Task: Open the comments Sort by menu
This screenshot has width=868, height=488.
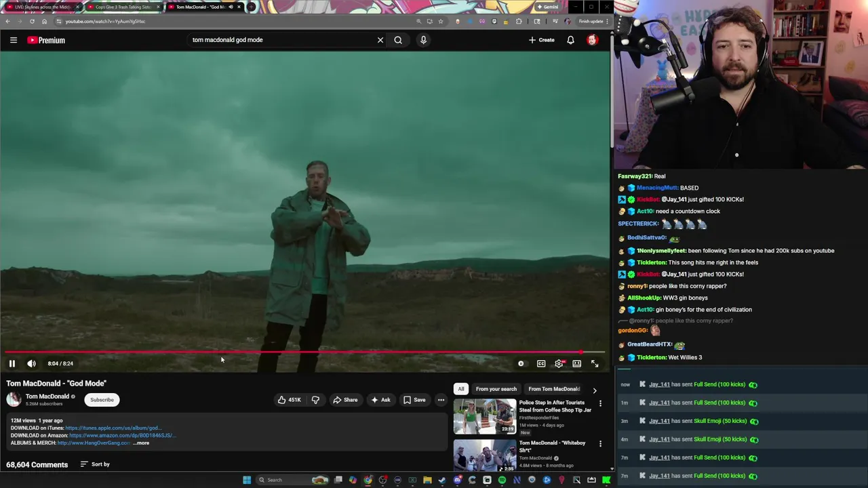Action: point(95,464)
